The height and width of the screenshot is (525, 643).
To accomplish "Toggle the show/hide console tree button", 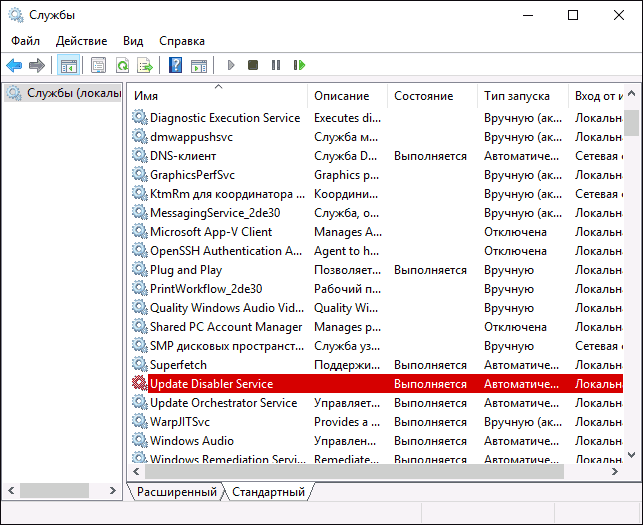I will pos(69,66).
